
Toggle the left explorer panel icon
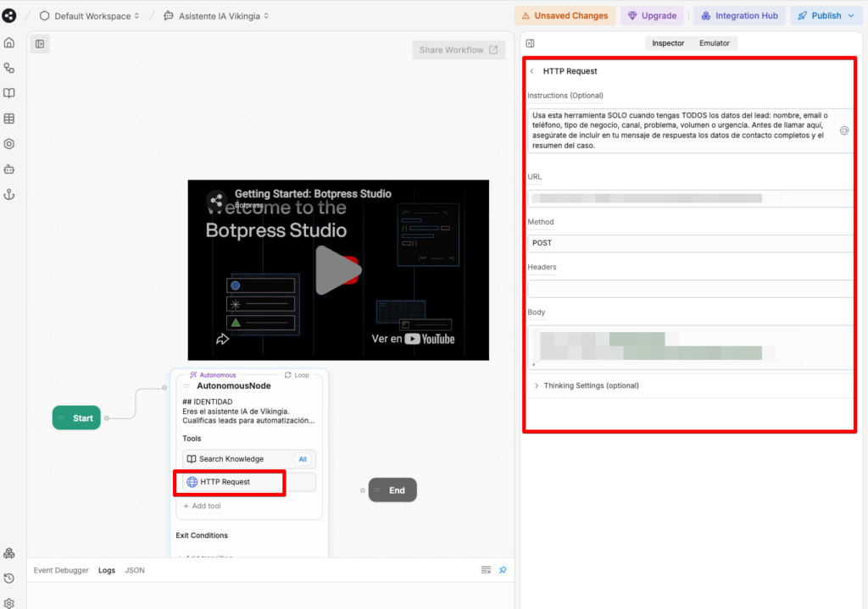[40, 44]
